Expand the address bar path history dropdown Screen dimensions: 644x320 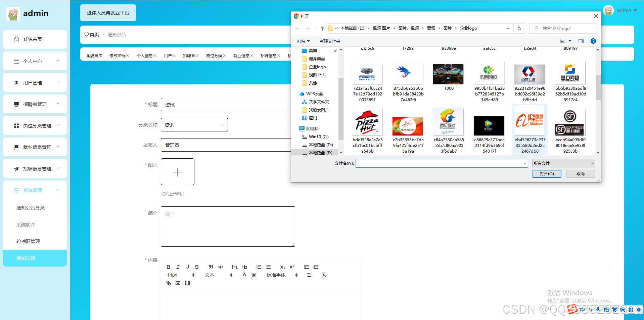click(508, 28)
